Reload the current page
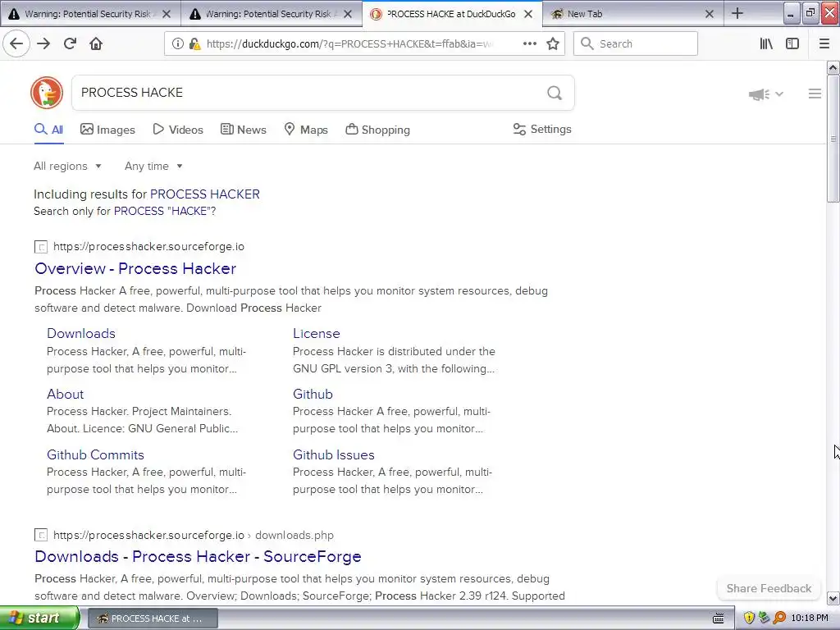840x630 pixels. click(71, 44)
